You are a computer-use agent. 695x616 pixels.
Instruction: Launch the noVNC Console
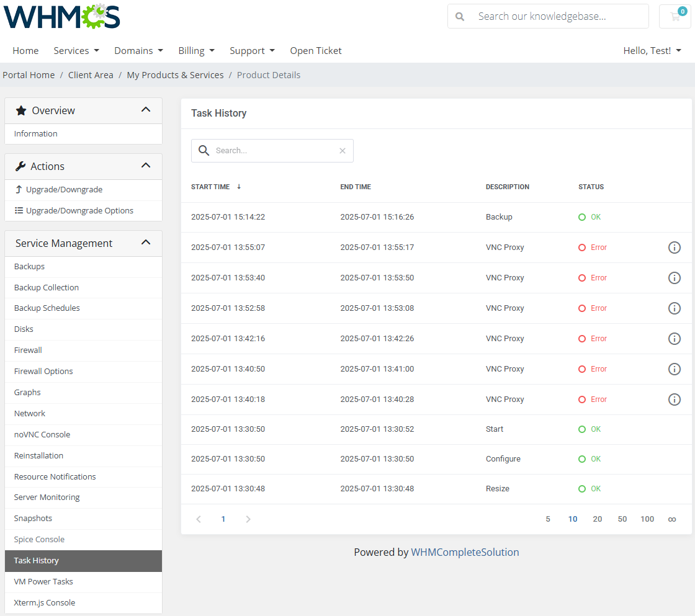click(x=83, y=435)
